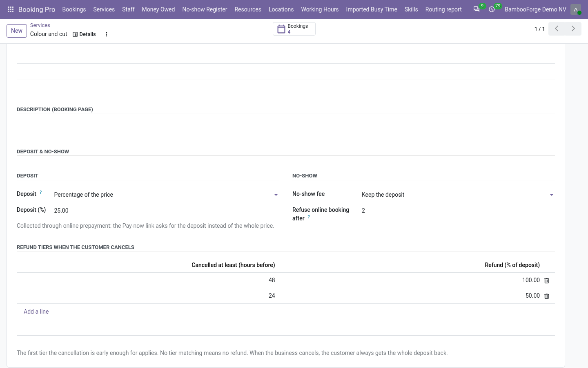This screenshot has height=368, width=588.
Task: Click the Details button
Action: point(84,34)
